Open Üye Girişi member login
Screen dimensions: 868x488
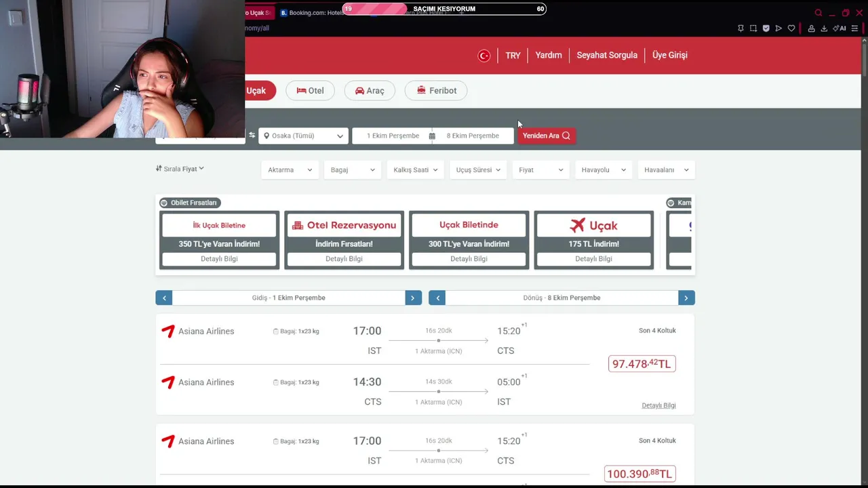click(x=670, y=56)
